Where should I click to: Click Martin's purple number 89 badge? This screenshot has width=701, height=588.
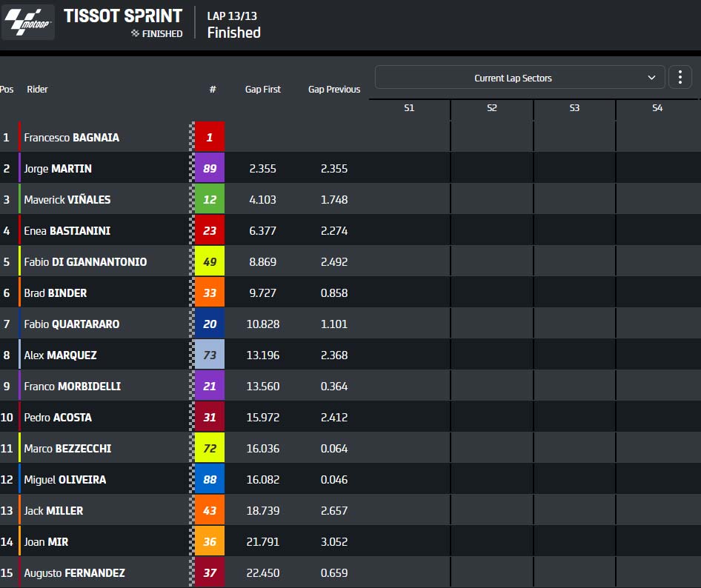pos(210,168)
